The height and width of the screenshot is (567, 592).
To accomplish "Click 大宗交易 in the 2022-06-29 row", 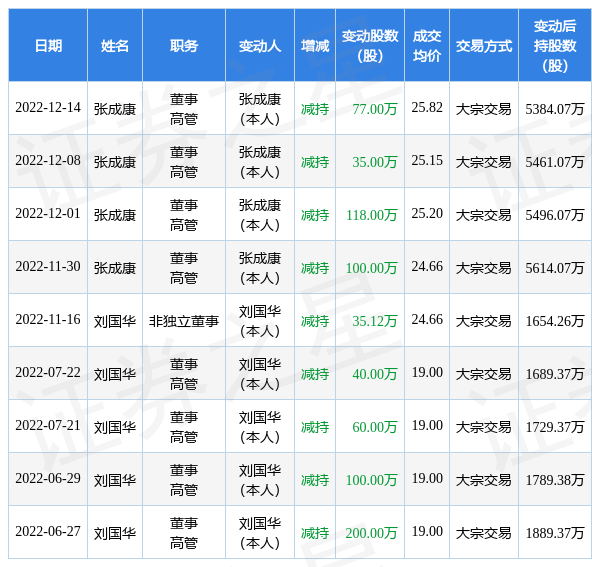I will (484, 480).
